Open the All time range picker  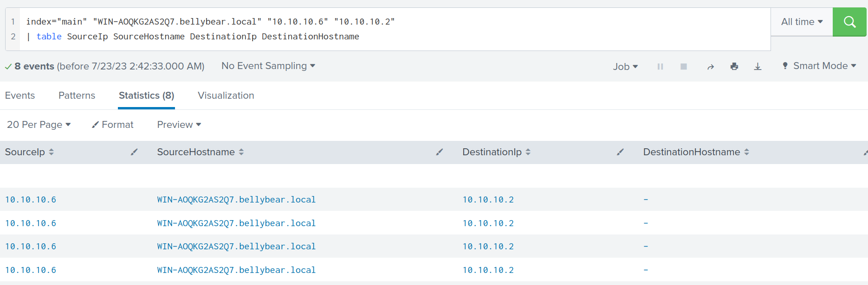(x=802, y=22)
